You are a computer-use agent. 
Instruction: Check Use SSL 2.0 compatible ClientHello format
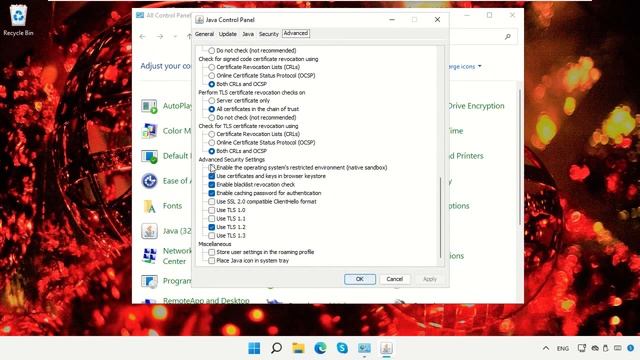coord(211,202)
